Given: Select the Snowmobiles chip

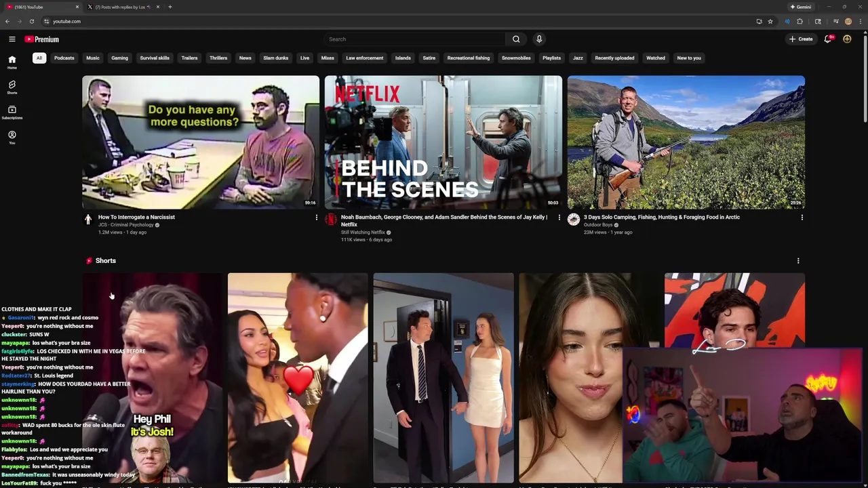Looking at the screenshot, I should 516,58.
